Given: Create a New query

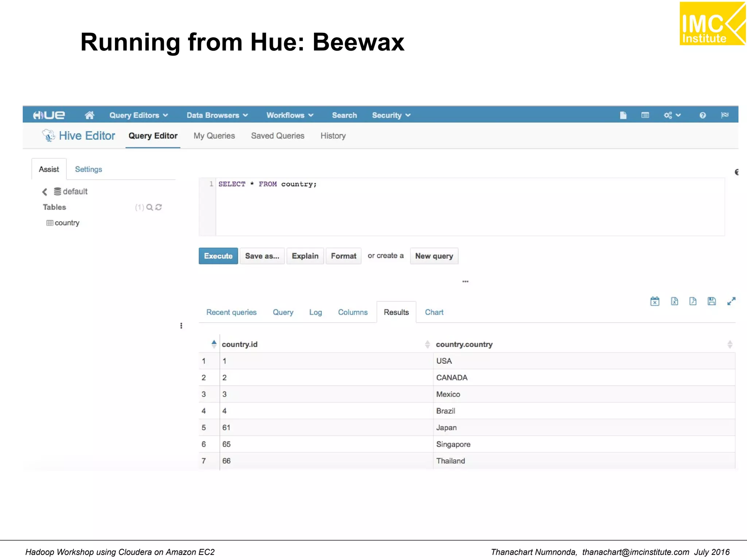Looking at the screenshot, I should point(434,256).
